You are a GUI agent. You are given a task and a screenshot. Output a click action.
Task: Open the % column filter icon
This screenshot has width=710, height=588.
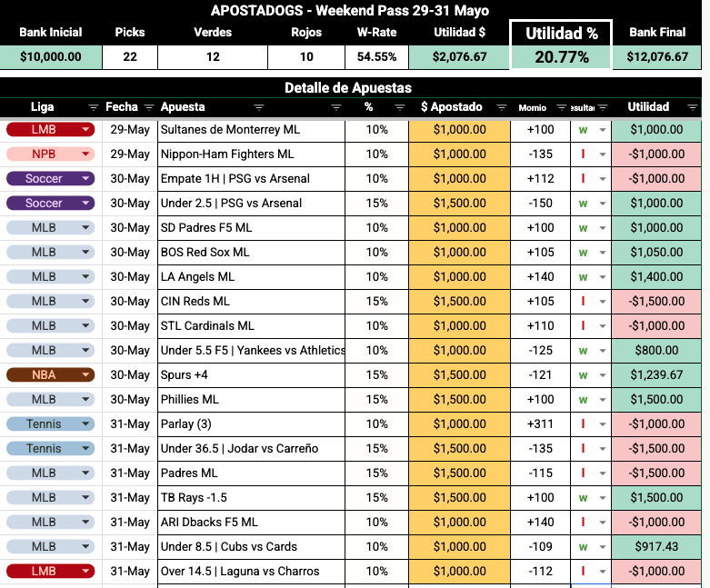click(x=400, y=107)
